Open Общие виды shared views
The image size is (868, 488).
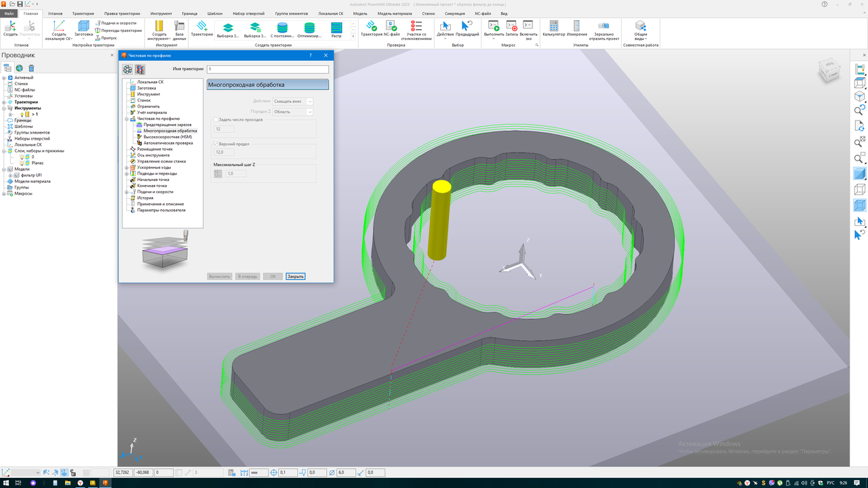point(641,30)
